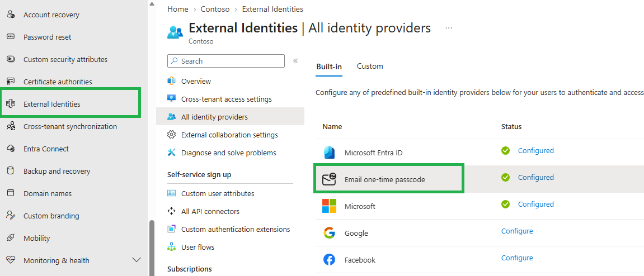Select Domain names label in sidebar
644x276 pixels.
48,193
